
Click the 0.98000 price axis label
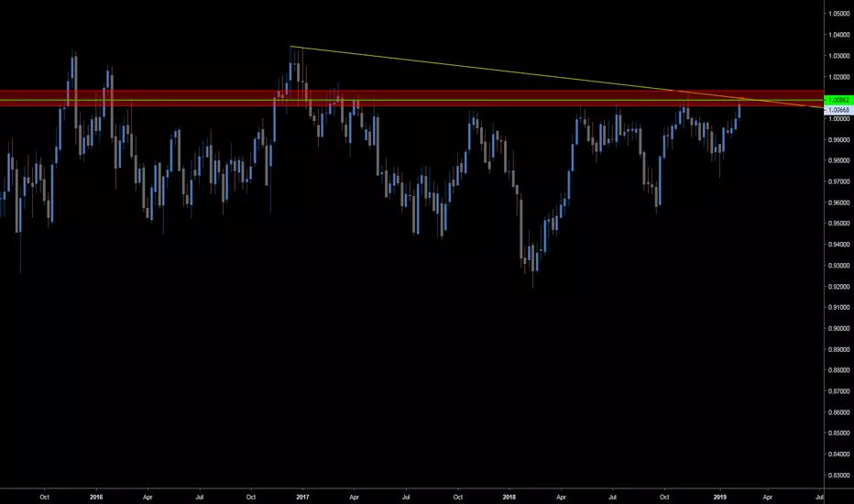pos(839,160)
